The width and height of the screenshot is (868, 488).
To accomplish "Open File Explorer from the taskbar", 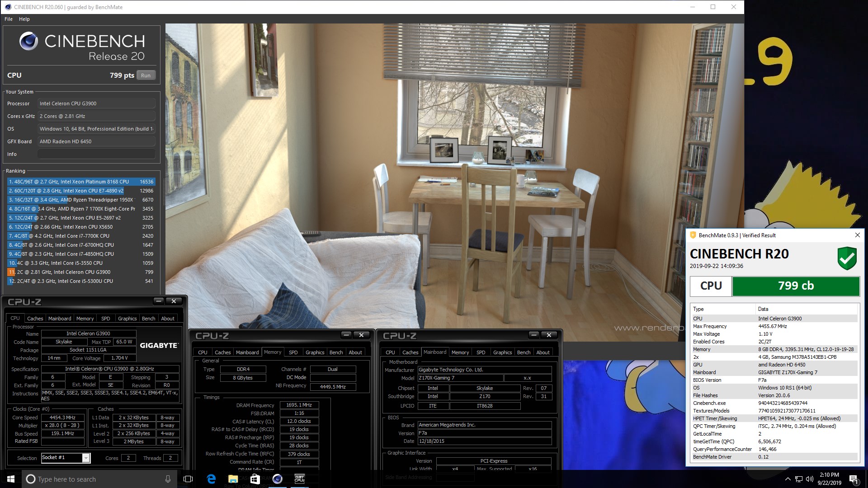I will point(233,479).
